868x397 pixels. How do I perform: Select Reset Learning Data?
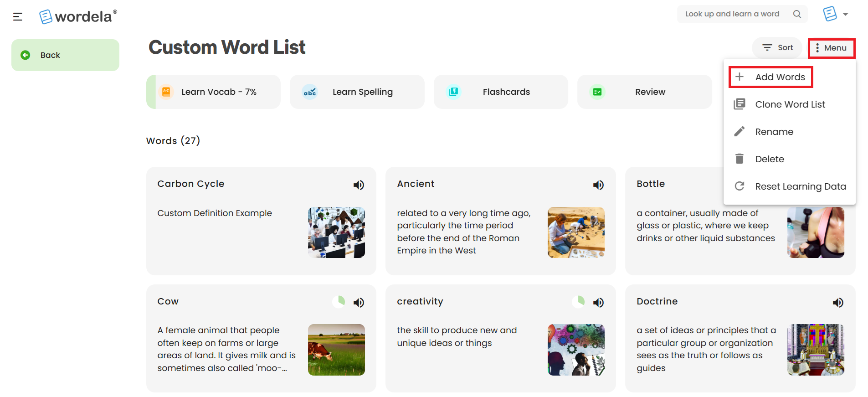point(790,186)
